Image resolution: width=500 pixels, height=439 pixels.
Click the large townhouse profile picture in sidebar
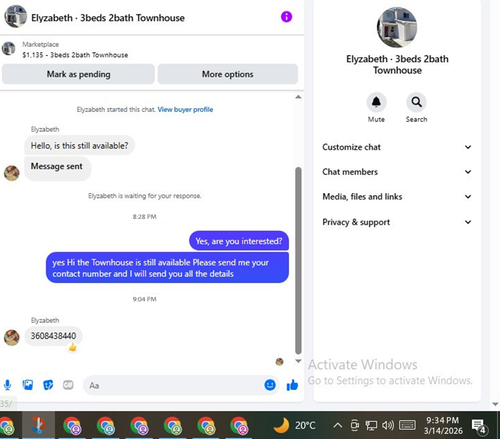[x=397, y=27]
